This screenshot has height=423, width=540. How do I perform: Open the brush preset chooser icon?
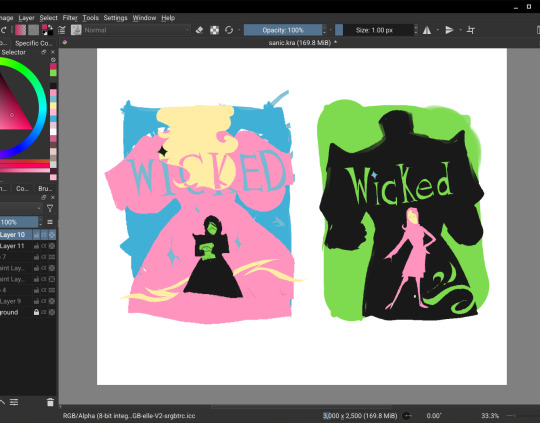coord(76,30)
